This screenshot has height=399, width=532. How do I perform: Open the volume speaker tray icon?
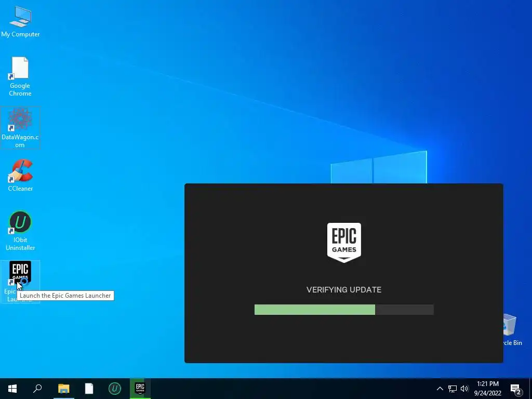(464, 389)
